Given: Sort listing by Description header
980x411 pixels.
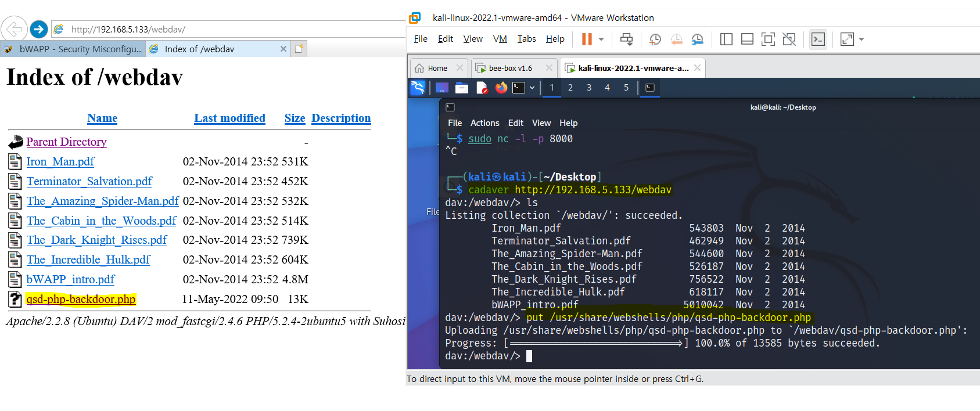Looking at the screenshot, I should (341, 118).
